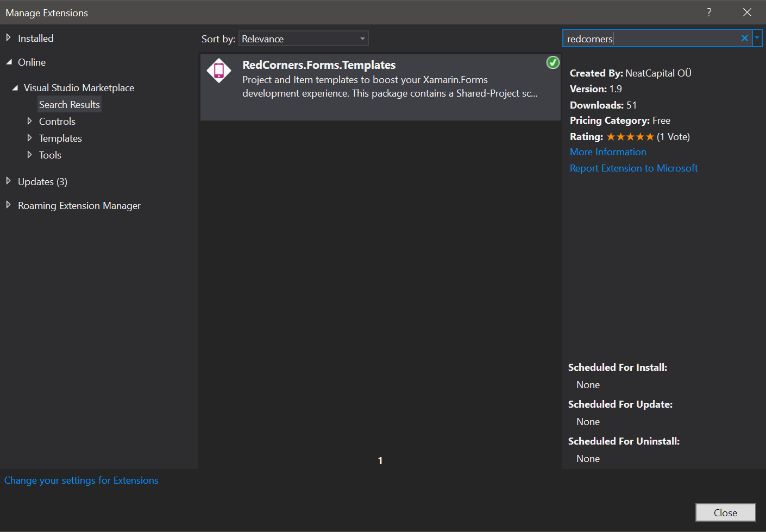Click the Scheduled For Update label

coord(620,404)
